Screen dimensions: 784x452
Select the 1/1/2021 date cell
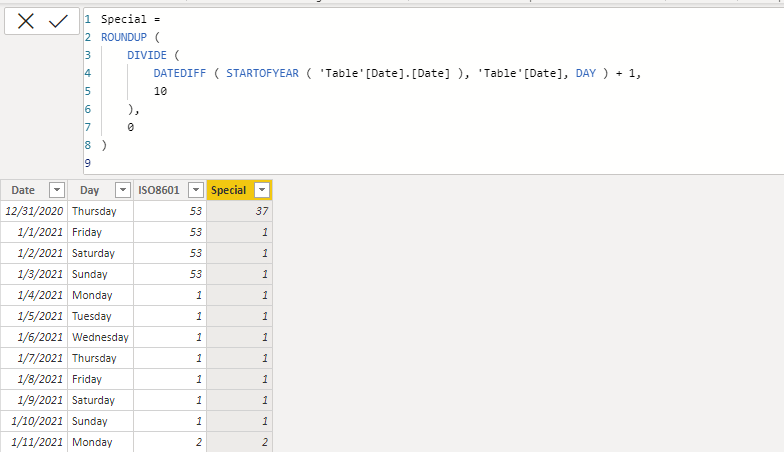34,232
